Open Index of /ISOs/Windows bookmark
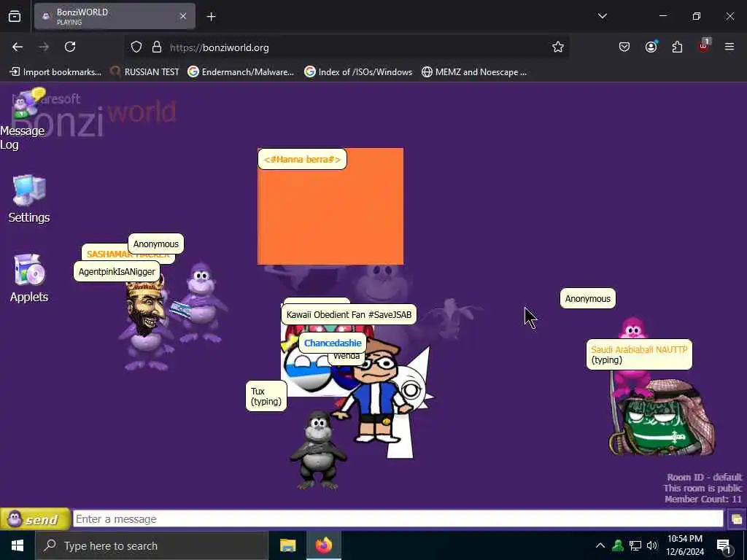 [x=358, y=72]
